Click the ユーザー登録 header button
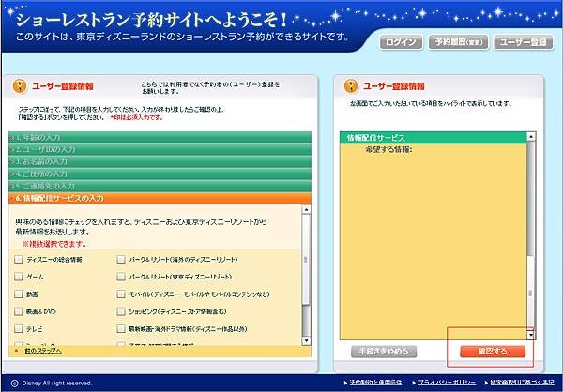Screen dimensions: 563x392 (524, 42)
